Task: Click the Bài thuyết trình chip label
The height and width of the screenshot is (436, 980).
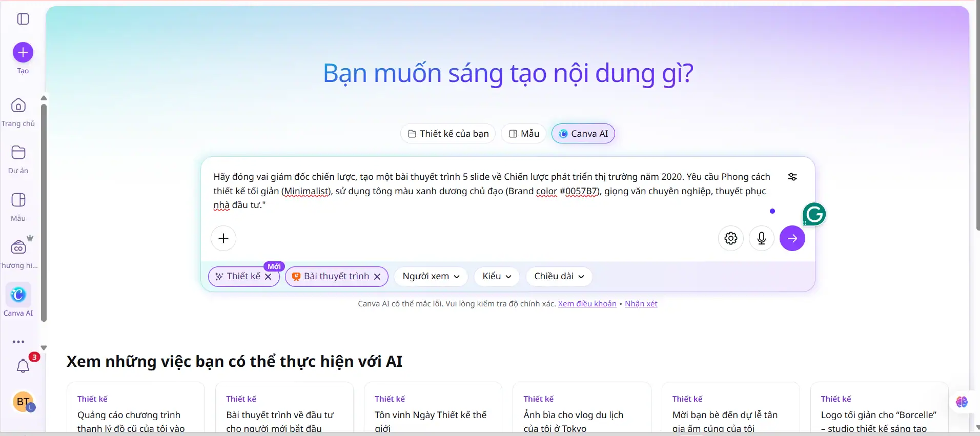Action: (x=336, y=277)
